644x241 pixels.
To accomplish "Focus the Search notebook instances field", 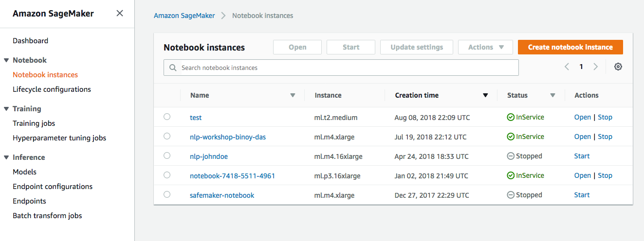I will click(x=341, y=68).
